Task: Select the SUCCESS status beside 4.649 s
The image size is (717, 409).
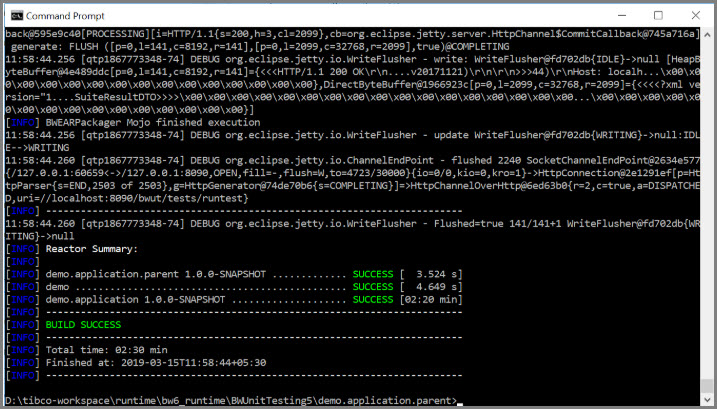Action: click(x=373, y=287)
